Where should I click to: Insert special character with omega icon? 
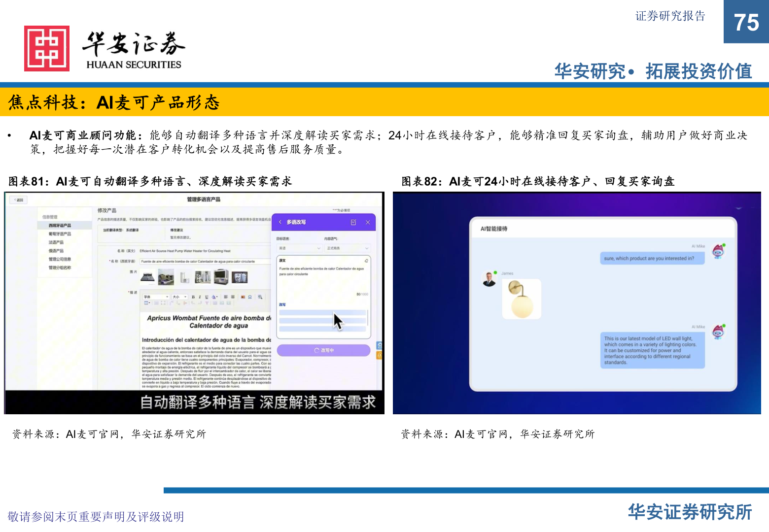pyautogui.click(x=250, y=297)
